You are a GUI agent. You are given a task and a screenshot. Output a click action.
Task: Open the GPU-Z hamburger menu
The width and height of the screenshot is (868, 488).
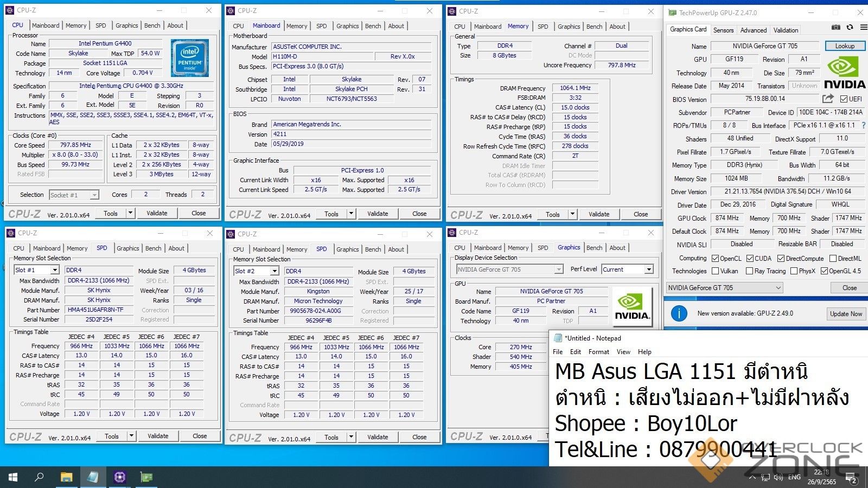click(x=863, y=27)
